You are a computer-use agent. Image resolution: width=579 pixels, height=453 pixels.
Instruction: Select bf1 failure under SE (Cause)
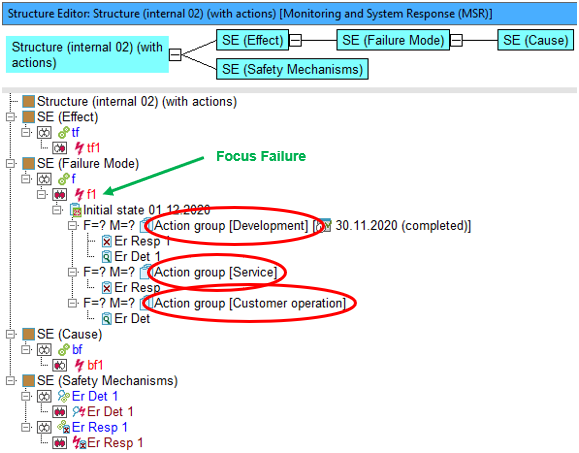(x=95, y=365)
